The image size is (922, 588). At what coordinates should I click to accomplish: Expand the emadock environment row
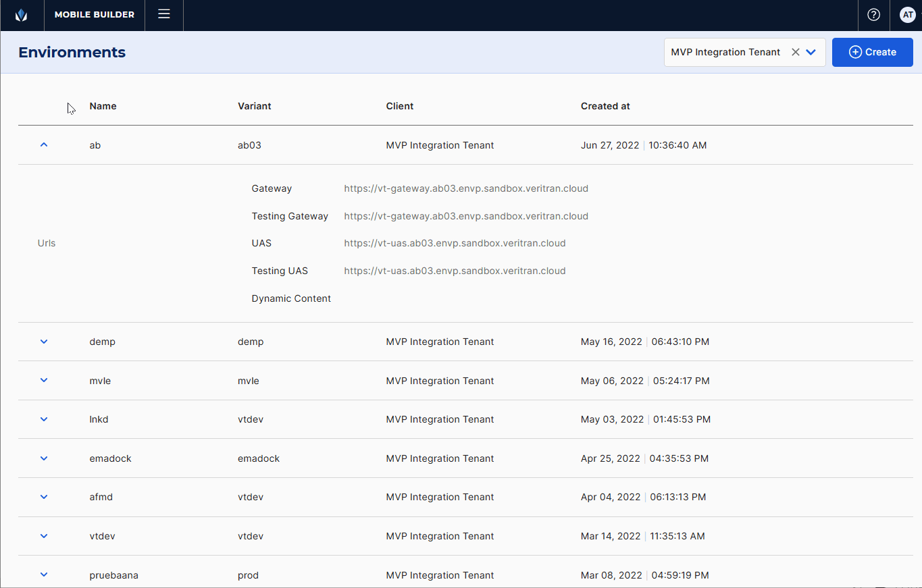pyautogui.click(x=44, y=458)
